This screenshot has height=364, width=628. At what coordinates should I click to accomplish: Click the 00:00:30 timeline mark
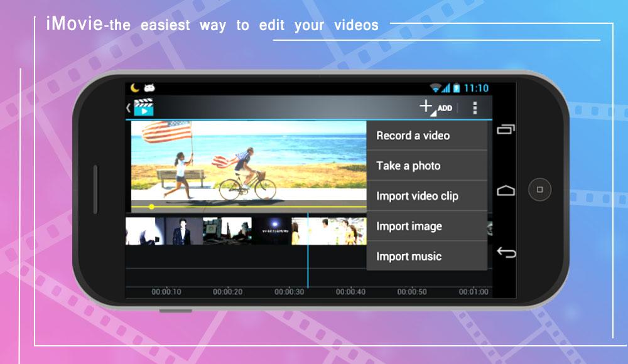point(289,292)
